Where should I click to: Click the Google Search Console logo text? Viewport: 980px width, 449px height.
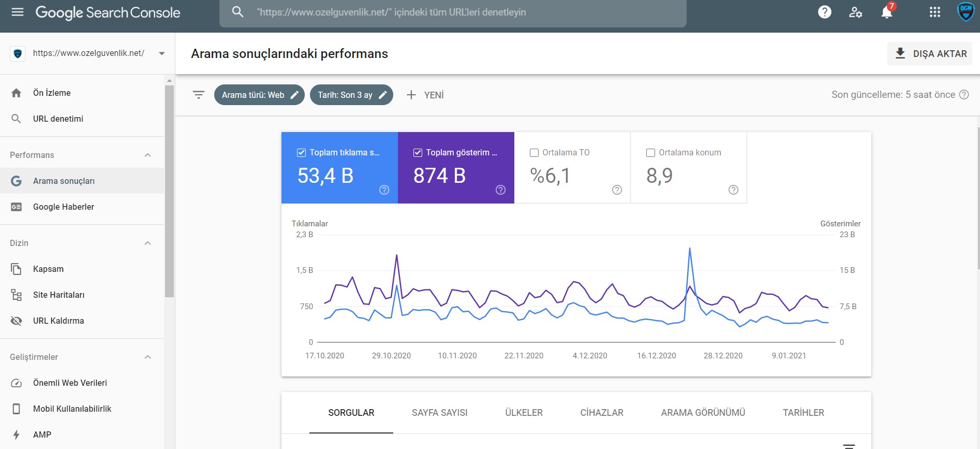coord(108,12)
